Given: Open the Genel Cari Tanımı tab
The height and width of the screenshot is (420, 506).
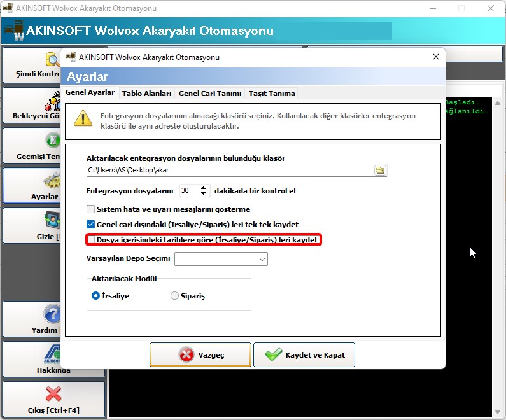Looking at the screenshot, I should click(210, 94).
